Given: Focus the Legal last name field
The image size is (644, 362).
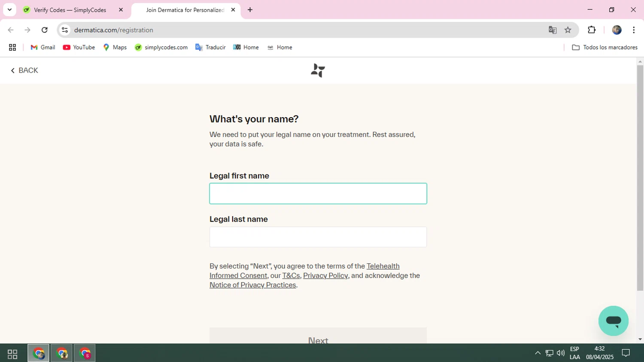Looking at the screenshot, I should [x=318, y=237].
